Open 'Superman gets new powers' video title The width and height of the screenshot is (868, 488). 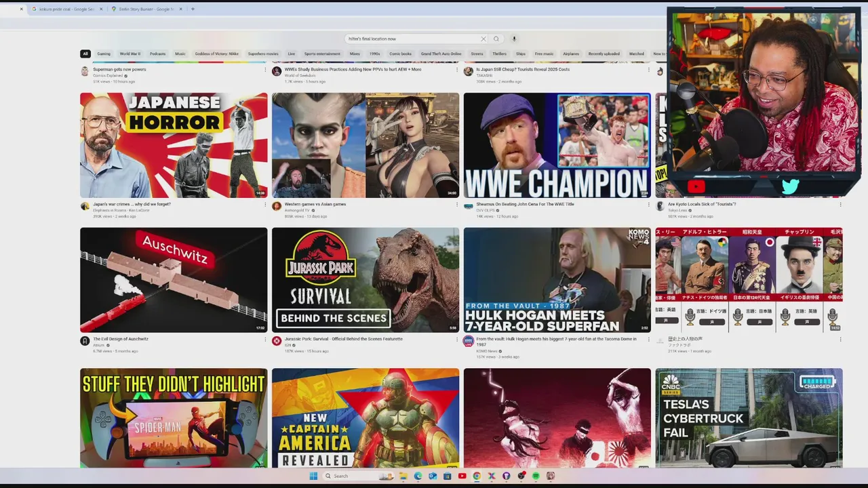pos(119,69)
